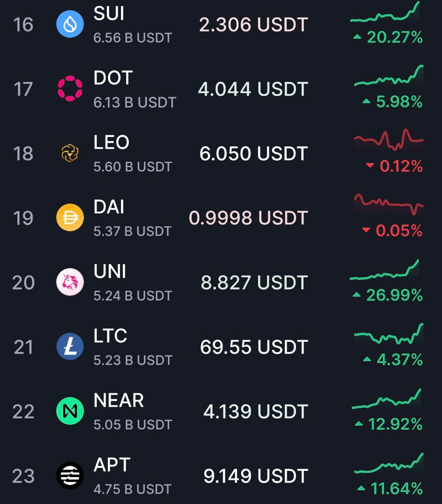Tap the Polkadot DOT pink logo

point(70,89)
